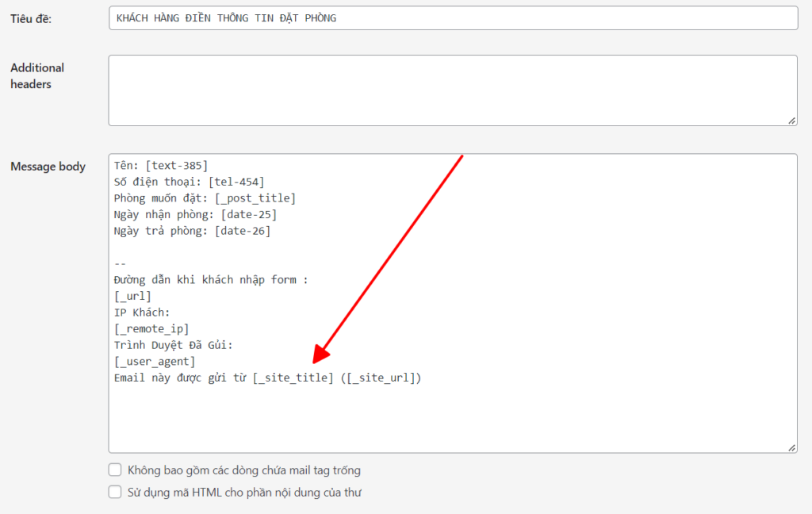
Task: Click the [date-25] check-in tag
Action: click(x=248, y=214)
